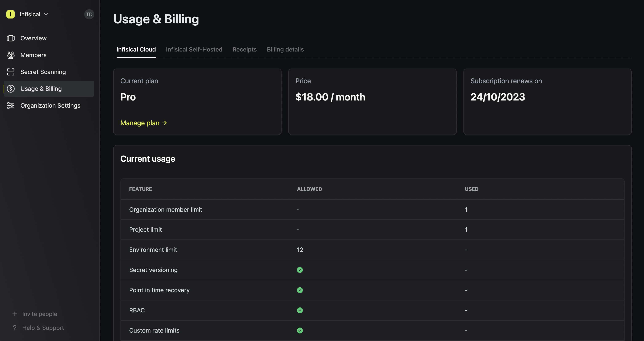Click the Price card label

click(303, 81)
